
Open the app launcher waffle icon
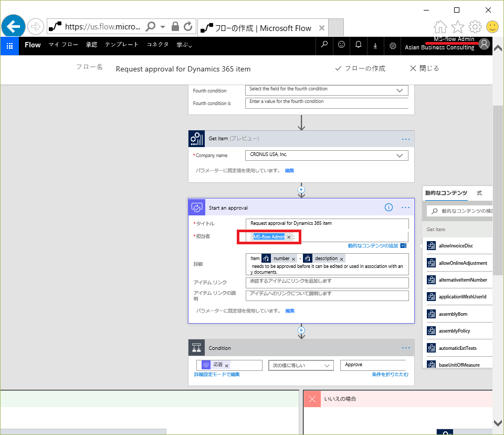(x=9, y=46)
